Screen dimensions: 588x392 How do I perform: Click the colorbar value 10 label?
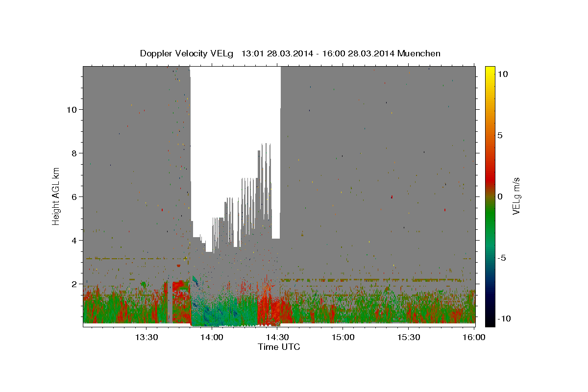point(502,74)
